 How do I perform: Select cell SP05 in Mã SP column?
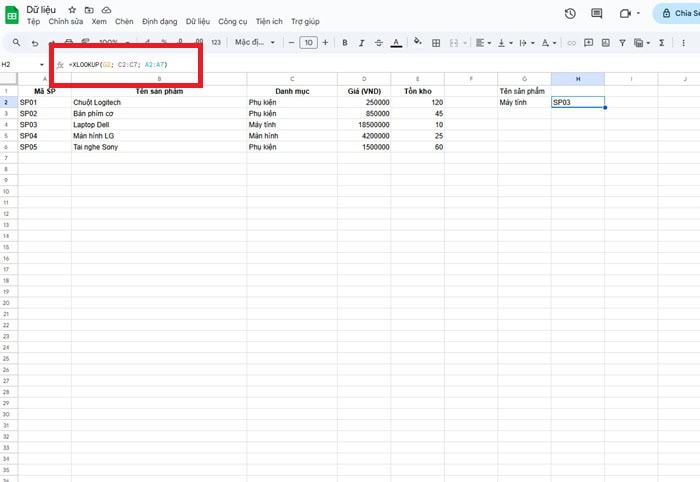[45, 147]
